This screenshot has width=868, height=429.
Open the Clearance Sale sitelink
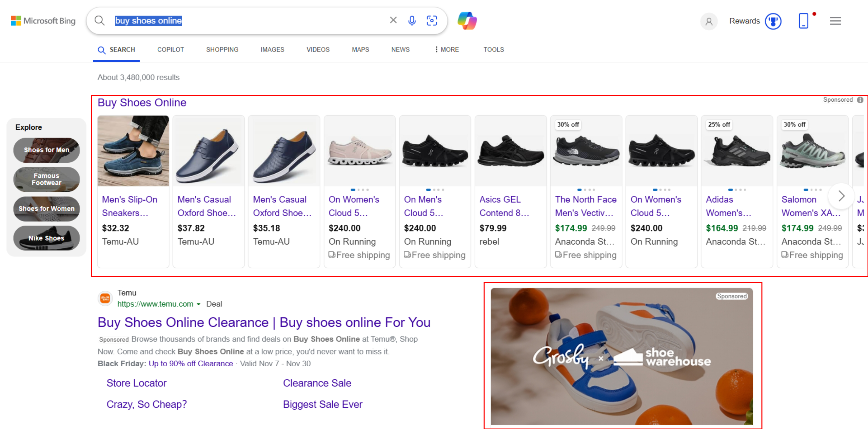[x=317, y=383]
